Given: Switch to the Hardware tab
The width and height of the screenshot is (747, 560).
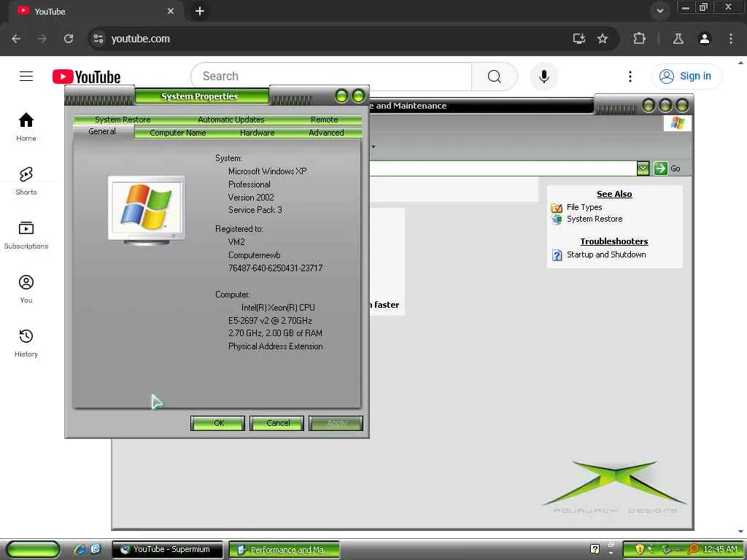Looking at the screenshot, I should click(257, 133).
